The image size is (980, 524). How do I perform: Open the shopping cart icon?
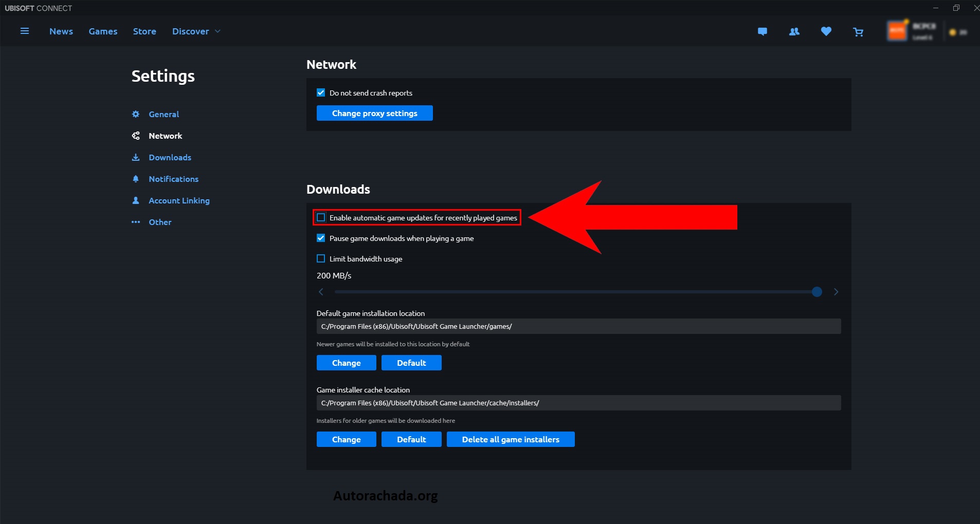(x=858, y=32)
